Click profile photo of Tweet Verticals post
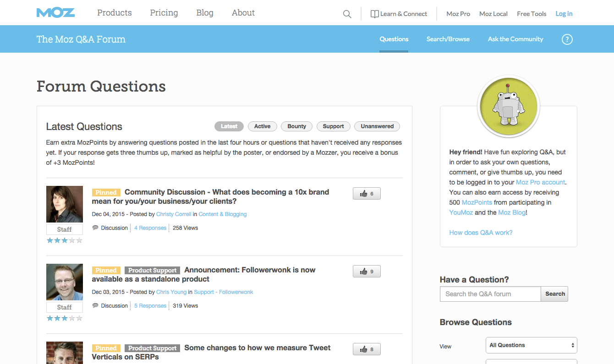This screenshot has width=614, height=364. click(65, 353)
